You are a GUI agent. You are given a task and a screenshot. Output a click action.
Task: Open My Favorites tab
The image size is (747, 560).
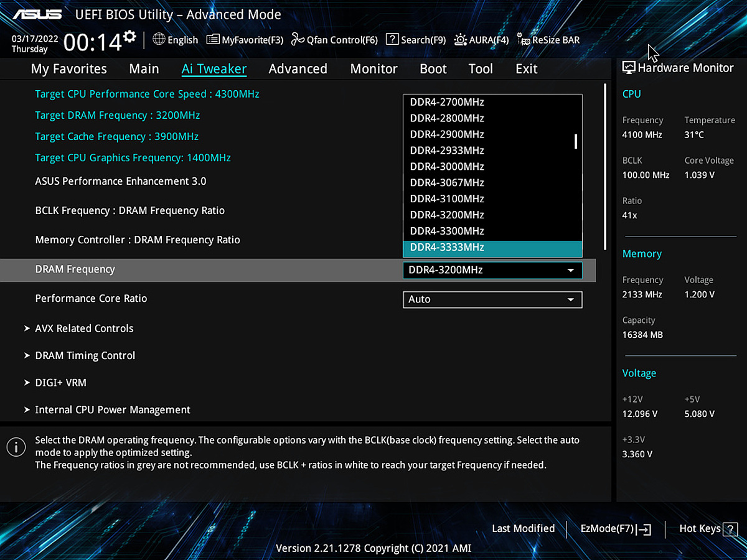(x=69, y=69)
